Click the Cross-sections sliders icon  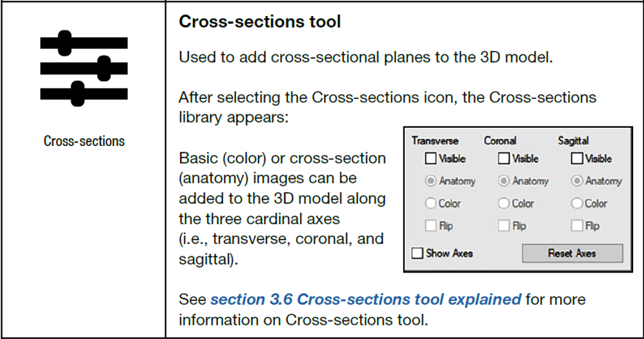84,68
